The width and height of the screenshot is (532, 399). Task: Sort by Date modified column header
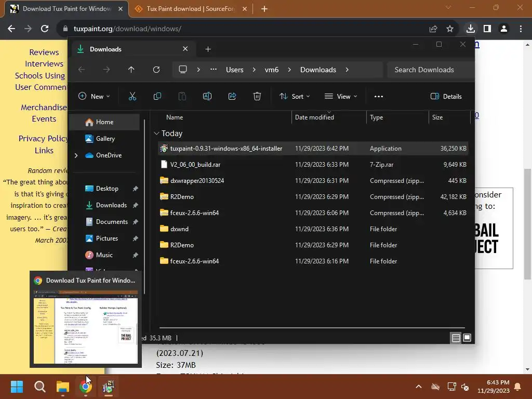pyautogui.click(x=314, y=117)
